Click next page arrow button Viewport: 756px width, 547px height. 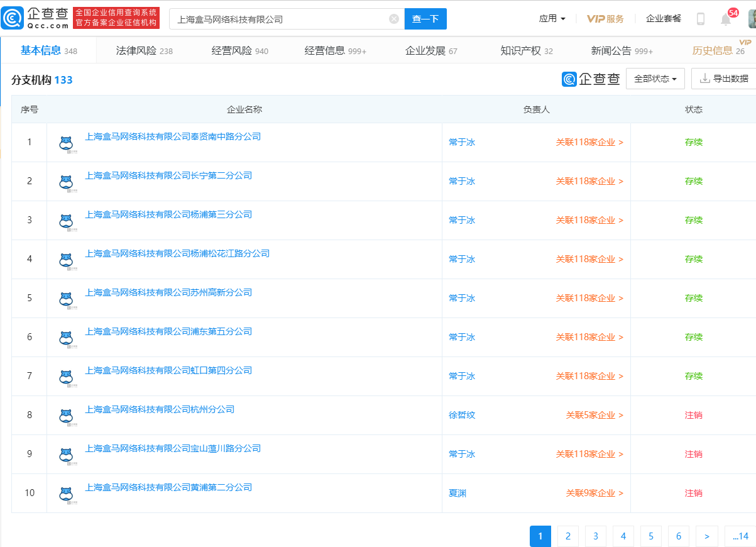(707, 536)
